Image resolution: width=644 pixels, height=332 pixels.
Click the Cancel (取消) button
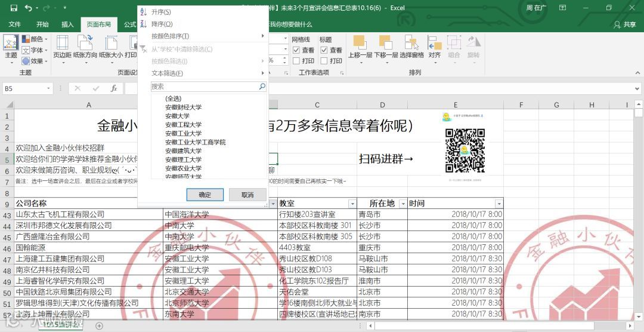coord(247,195)
